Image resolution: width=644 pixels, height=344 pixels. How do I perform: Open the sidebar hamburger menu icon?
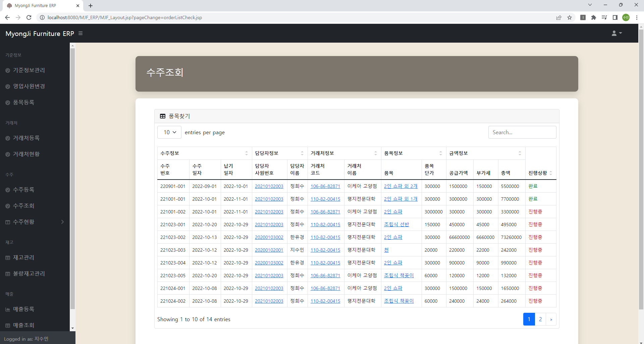pos(80,33)
